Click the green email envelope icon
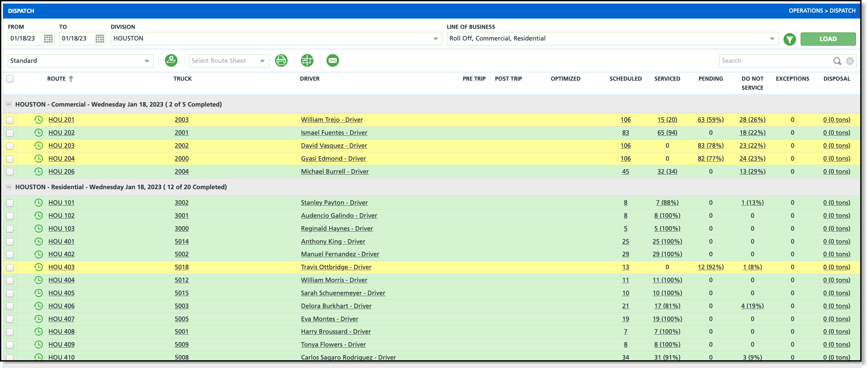The width and height of the screenshot is (868, 368). tap(333, 61)
